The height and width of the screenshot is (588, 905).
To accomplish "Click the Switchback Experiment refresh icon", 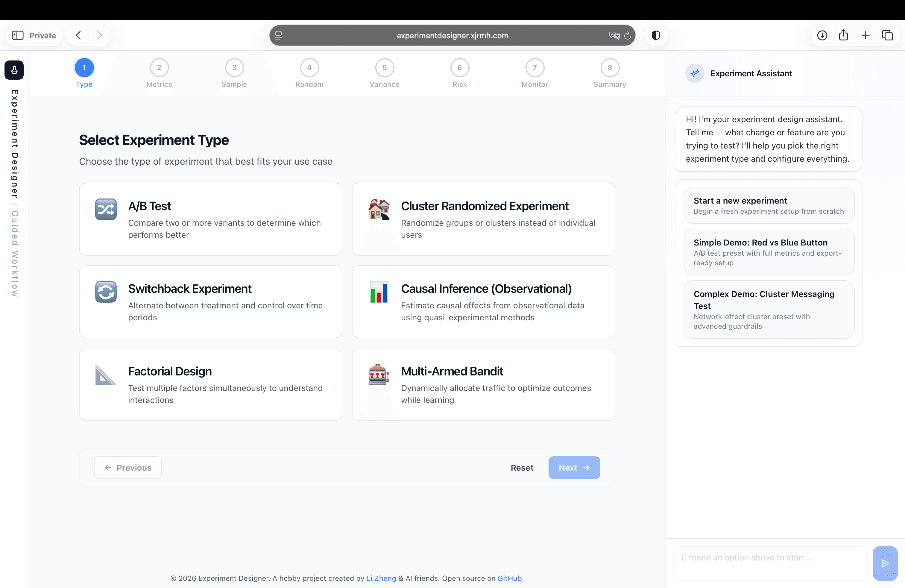I will (x=105, y=292).
